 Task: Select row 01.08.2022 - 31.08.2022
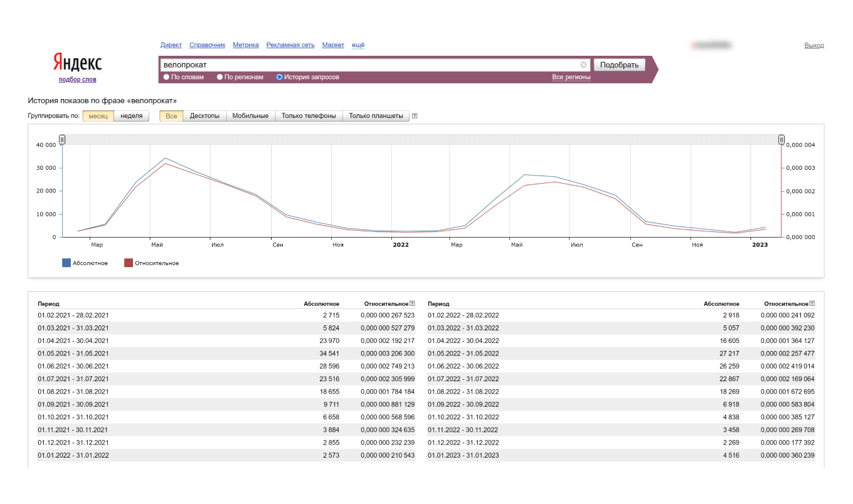[x=622, y=392]
